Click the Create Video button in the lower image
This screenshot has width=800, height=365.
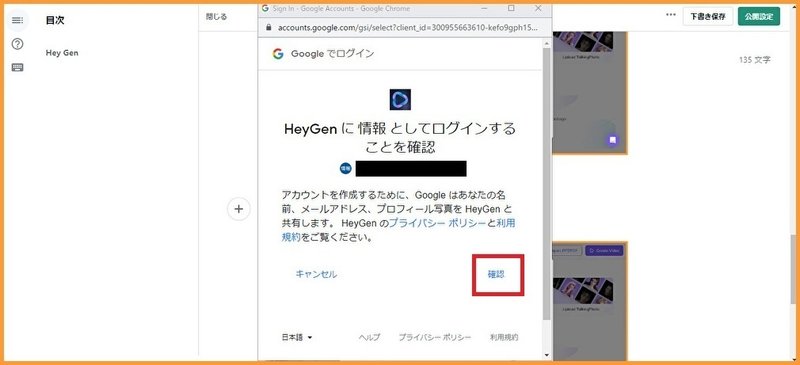pos(604,251)
